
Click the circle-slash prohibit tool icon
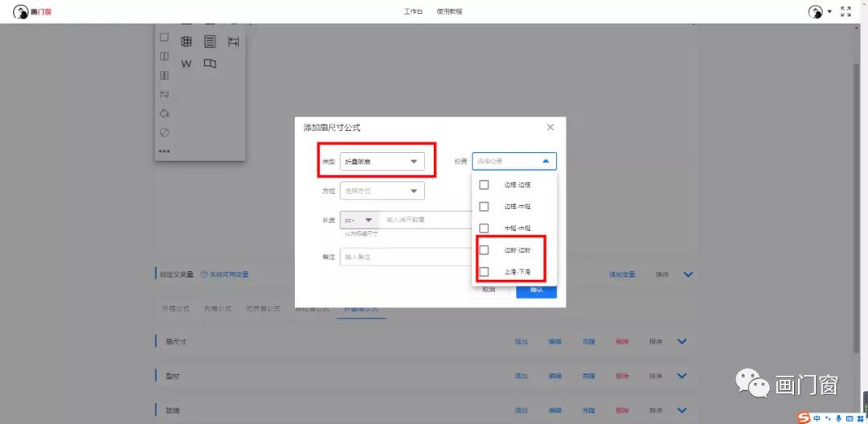164,132
